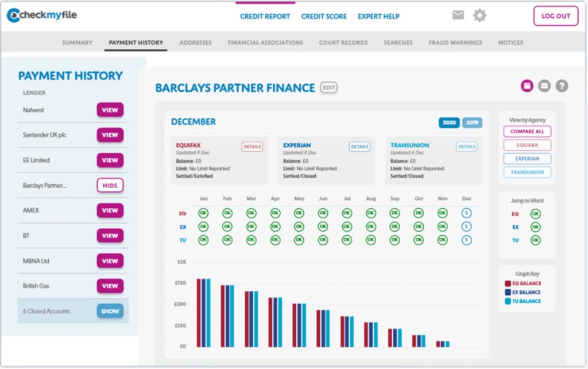Open Credit Report top menu
Image resolution: width=588 pixels, height=369 pixels.
coord(265,17)
